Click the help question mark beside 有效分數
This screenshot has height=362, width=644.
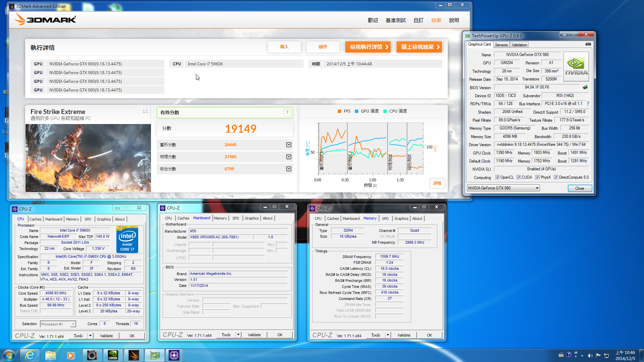coord(287,113)
